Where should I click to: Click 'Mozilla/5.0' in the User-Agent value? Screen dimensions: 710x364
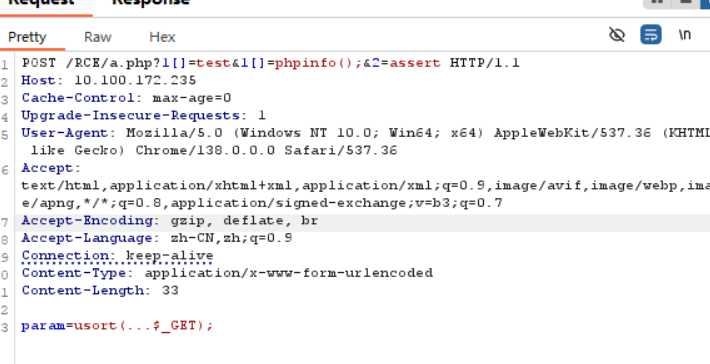[174, 133]
